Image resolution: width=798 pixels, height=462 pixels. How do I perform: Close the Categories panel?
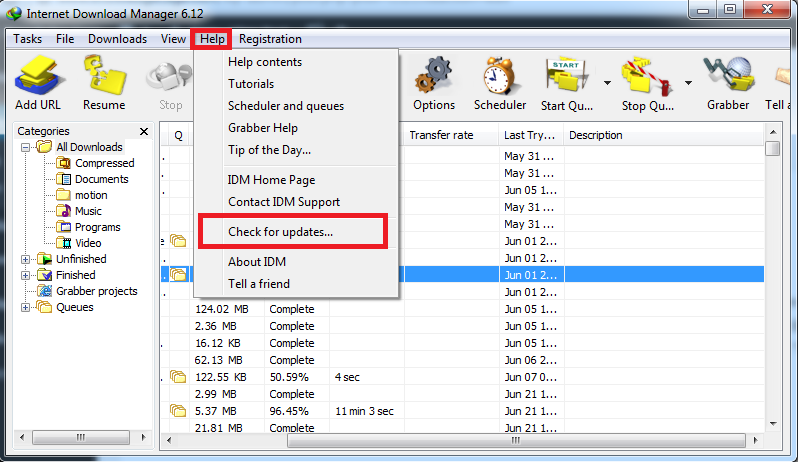click(x=144, y=131)
